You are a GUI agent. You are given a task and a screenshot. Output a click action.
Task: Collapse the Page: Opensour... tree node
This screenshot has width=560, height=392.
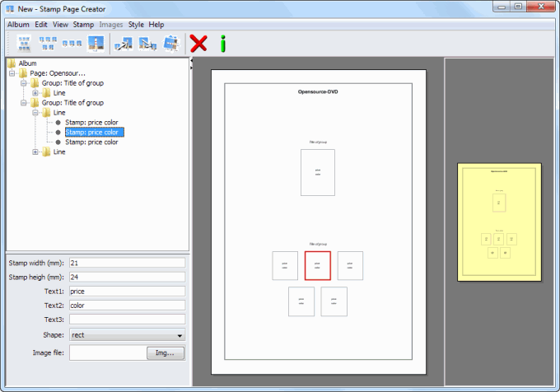tap(12, 73)
